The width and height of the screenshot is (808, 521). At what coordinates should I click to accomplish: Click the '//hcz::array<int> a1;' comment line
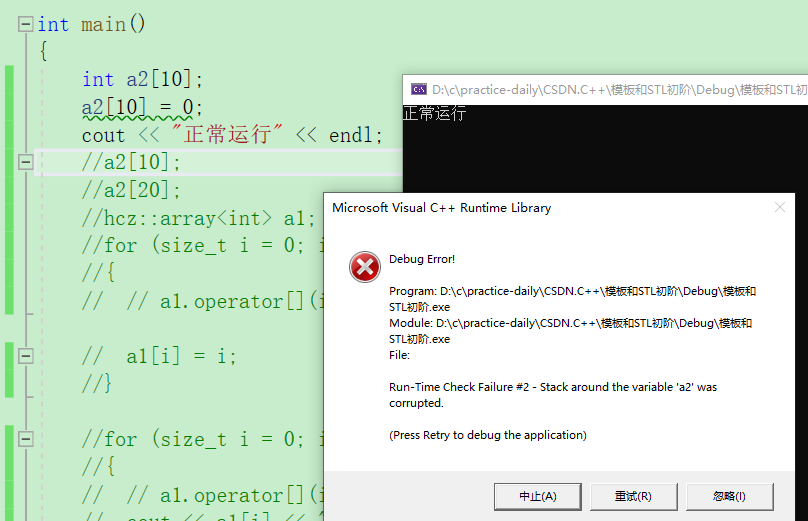pos(198,219)
